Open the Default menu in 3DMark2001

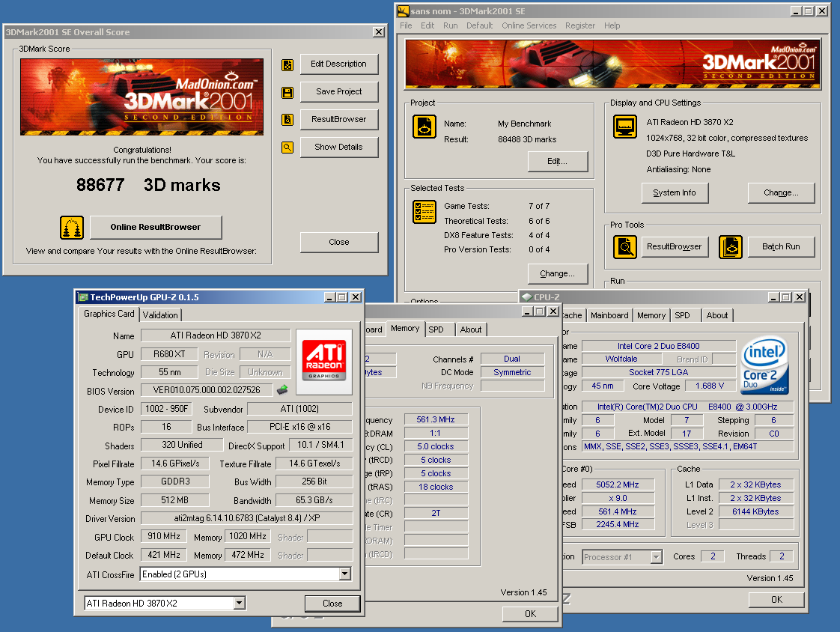(479, 25)
